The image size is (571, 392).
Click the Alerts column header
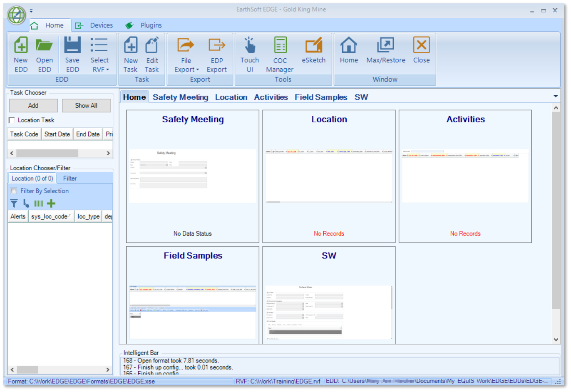pyautogui.click(x=18, y=216)
